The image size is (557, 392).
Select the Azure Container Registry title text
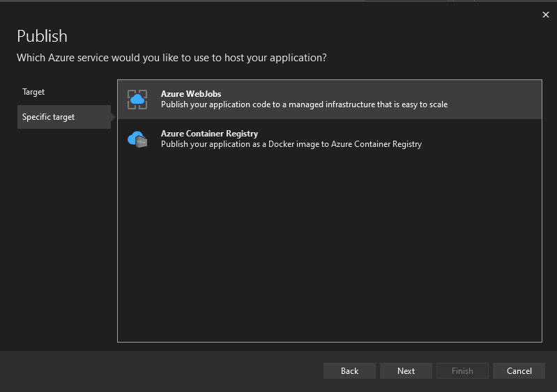point(209,134)
